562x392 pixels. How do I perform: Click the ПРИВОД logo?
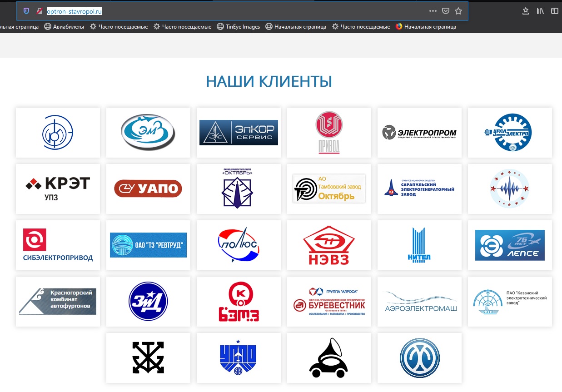click(329, 133)
